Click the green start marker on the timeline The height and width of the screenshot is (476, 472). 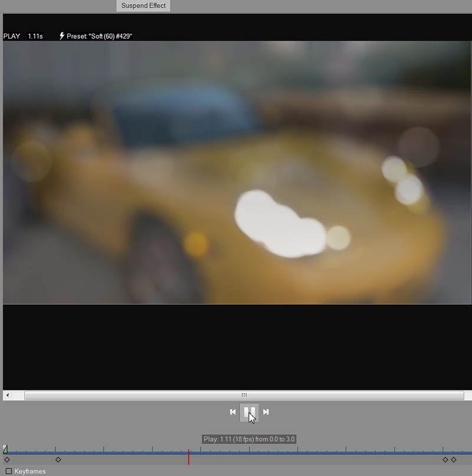pos(5,449)
